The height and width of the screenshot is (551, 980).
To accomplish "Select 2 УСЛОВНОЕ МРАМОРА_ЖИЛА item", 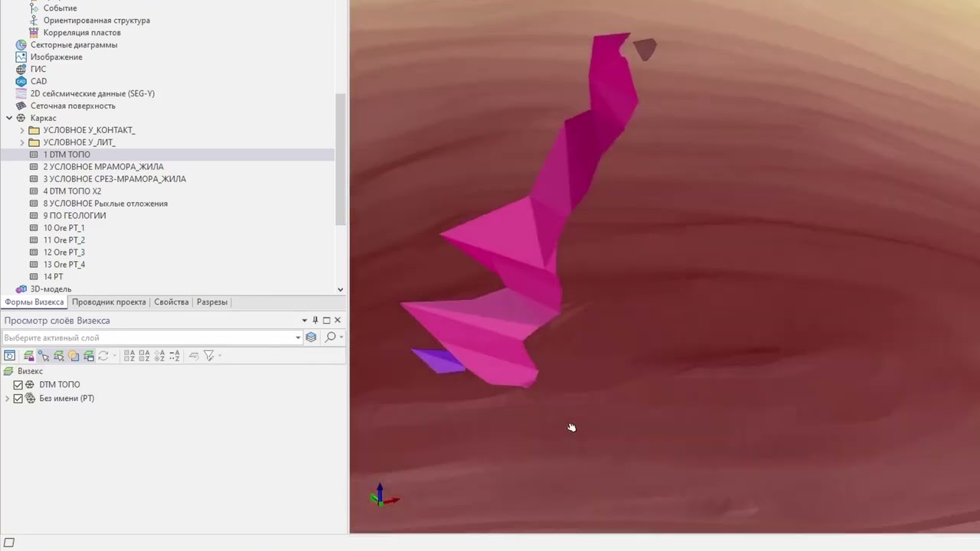I will [103, 167].
